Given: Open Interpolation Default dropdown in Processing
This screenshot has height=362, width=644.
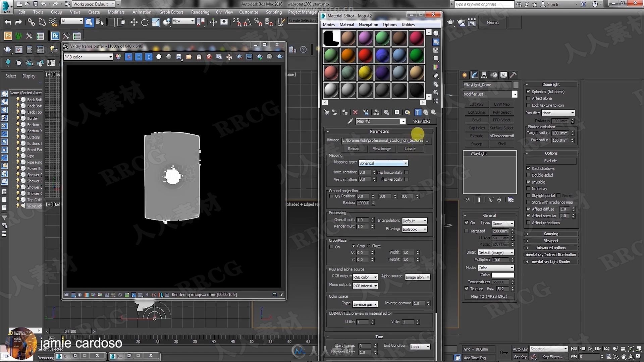Looking at the screenshot, I should click(x=414, y=220).
